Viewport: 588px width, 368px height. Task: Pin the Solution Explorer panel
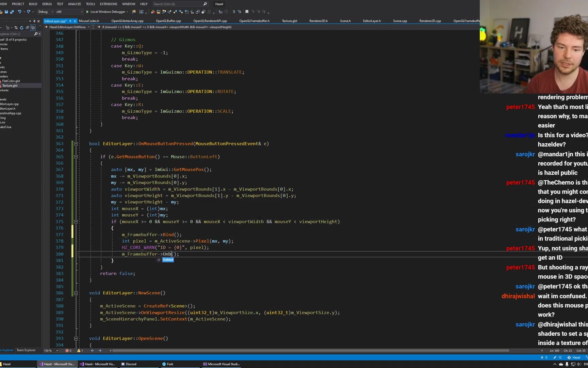pos(34,21)
